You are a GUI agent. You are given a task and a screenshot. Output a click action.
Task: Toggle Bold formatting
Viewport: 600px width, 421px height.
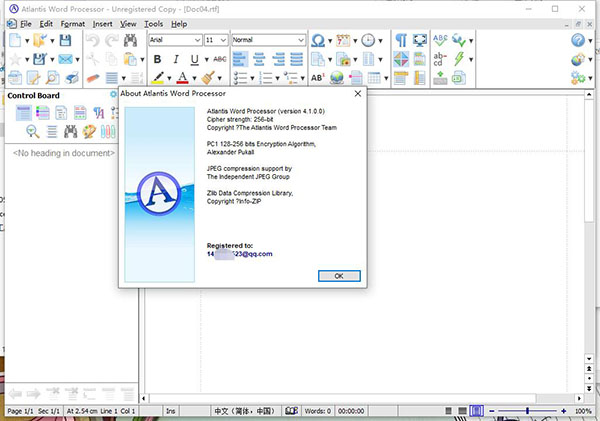pos(157,59)
